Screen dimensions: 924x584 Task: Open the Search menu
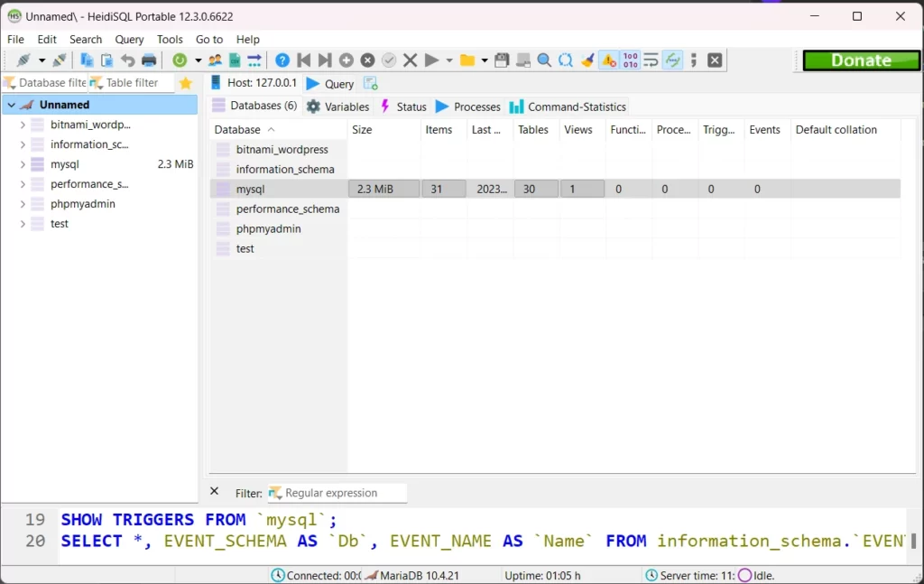tap(86, 40)
